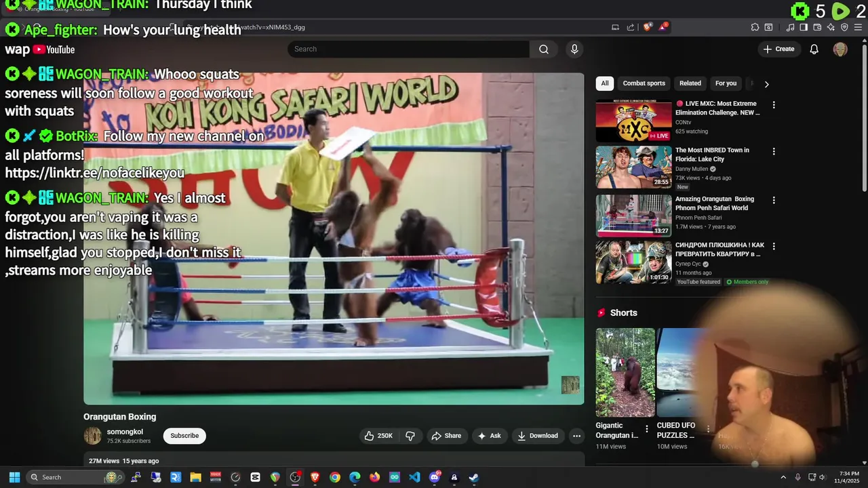The height and width of the screenshot is (488, 868).
Task: Click the Download button
Action: click(x=538, y=436)
